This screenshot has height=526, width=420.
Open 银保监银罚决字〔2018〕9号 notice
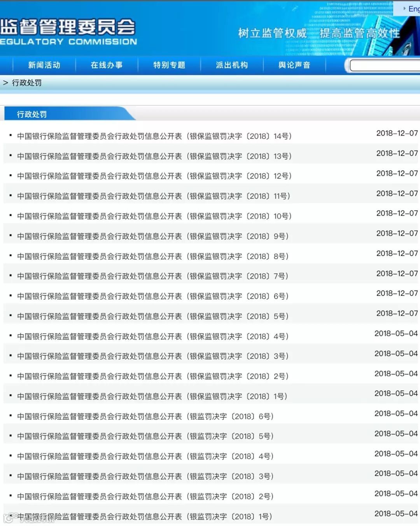(x=153, y=236)
